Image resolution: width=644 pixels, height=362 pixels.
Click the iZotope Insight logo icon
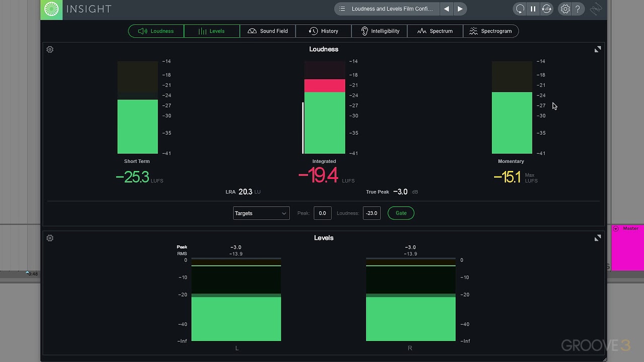click(x=51, y=9)
